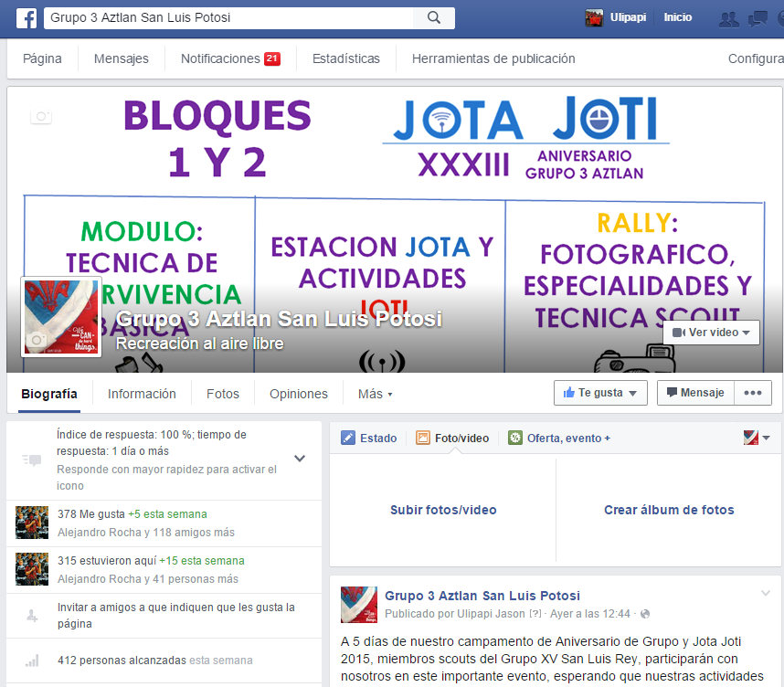
Task: Open post author Grupo 3 Aztlan link
Action: click(x=482, y=596)
